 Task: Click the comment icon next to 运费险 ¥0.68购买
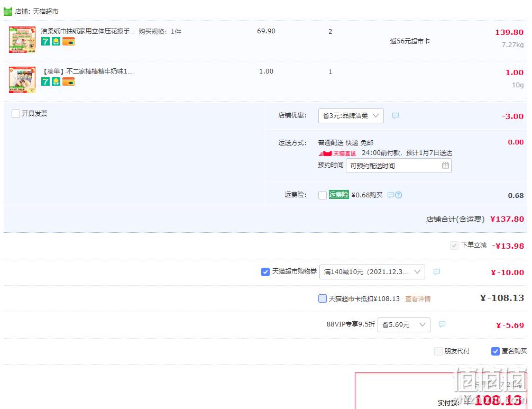pyautogui.click(x=391, y=195)
